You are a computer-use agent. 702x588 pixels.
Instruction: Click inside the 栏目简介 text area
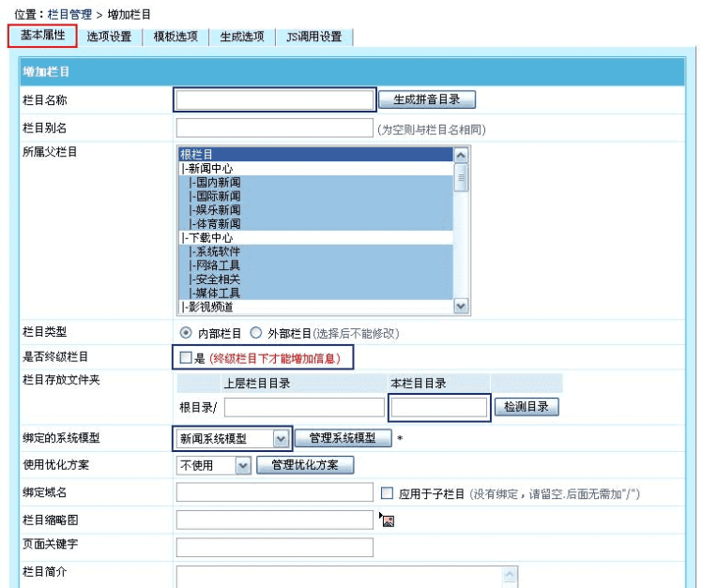click(347, 578)
